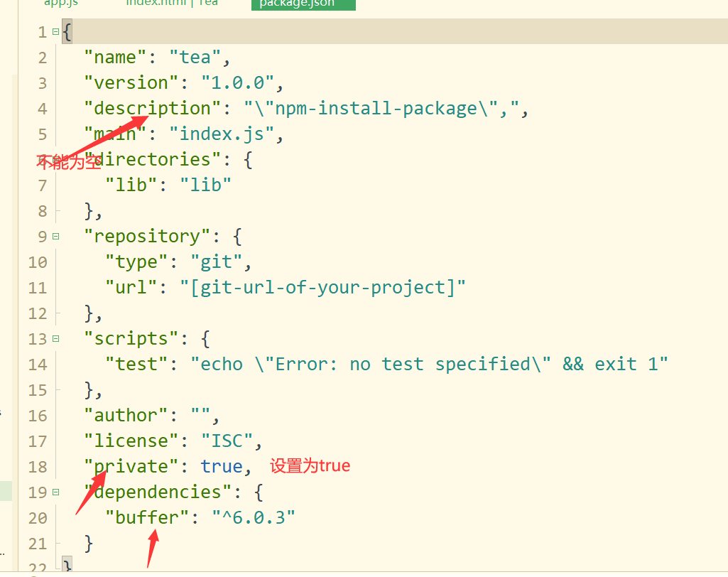This screenshot has height=577, width=728.
Task: Click the "type" key
Action: 136,262
